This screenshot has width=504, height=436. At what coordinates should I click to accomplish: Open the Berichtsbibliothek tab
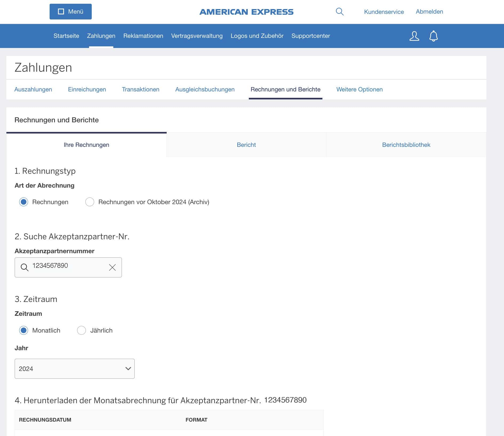406,145
